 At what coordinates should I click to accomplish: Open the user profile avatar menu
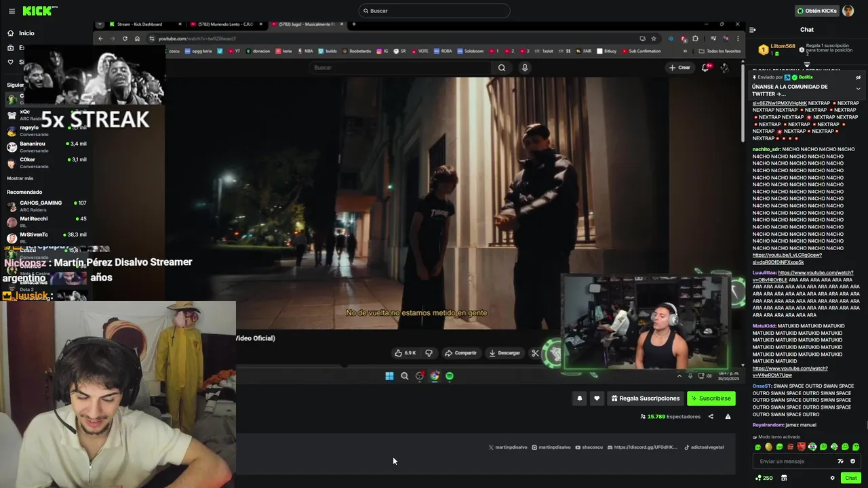(848, 11)
